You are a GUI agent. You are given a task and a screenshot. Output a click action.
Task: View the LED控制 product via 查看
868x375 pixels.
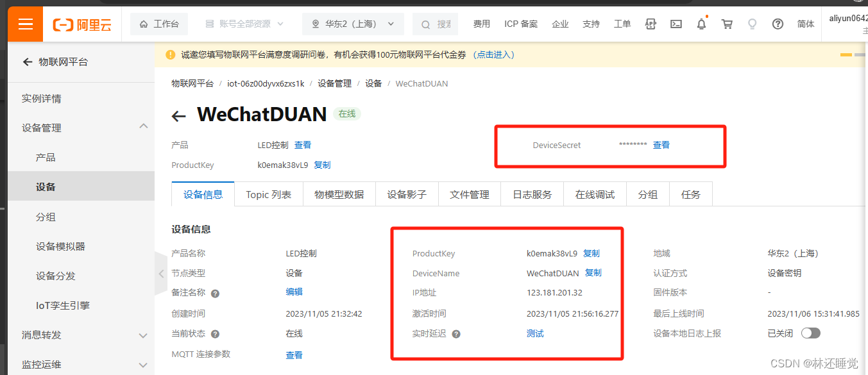coord(303,145)
